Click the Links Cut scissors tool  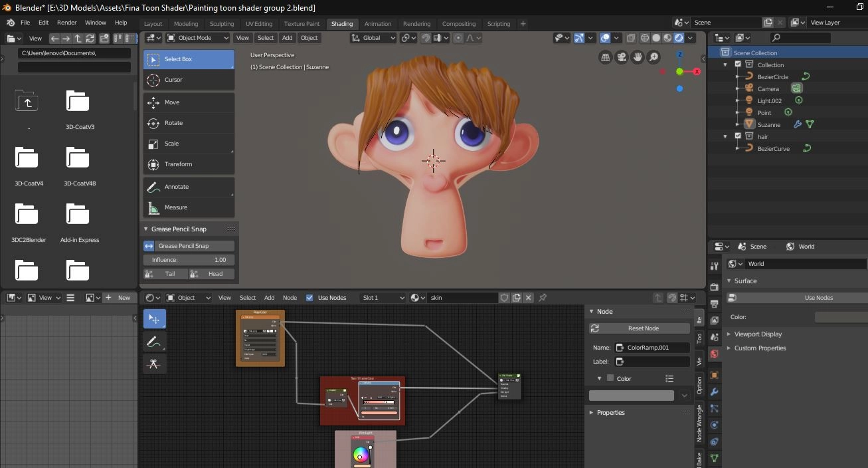click(154, 364)
